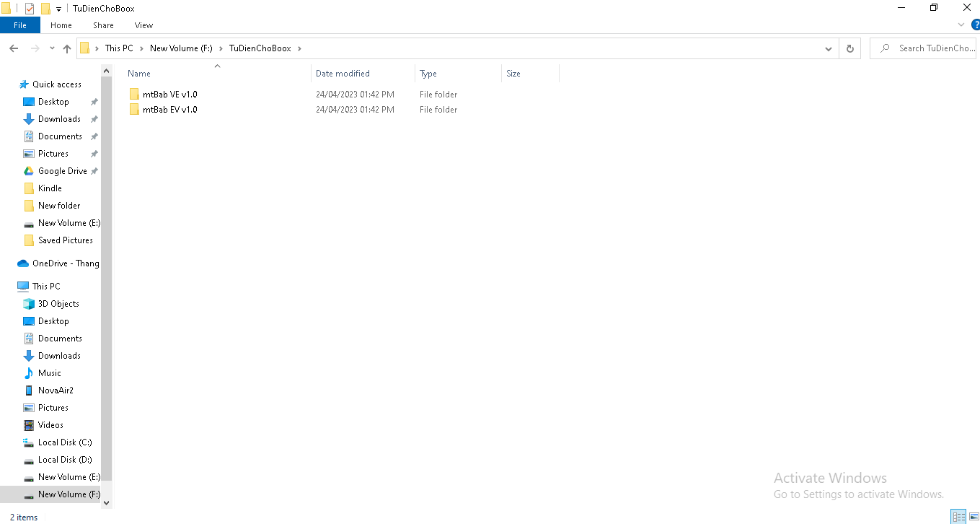Viewport: 980px width, 524px height.
Task: Click the Back navigation arrow
Action: pyautogui.click(x=14, y=48)
